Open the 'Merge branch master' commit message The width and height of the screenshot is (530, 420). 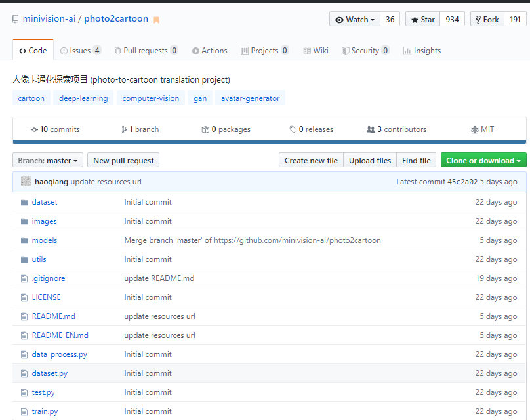[253, 240]
